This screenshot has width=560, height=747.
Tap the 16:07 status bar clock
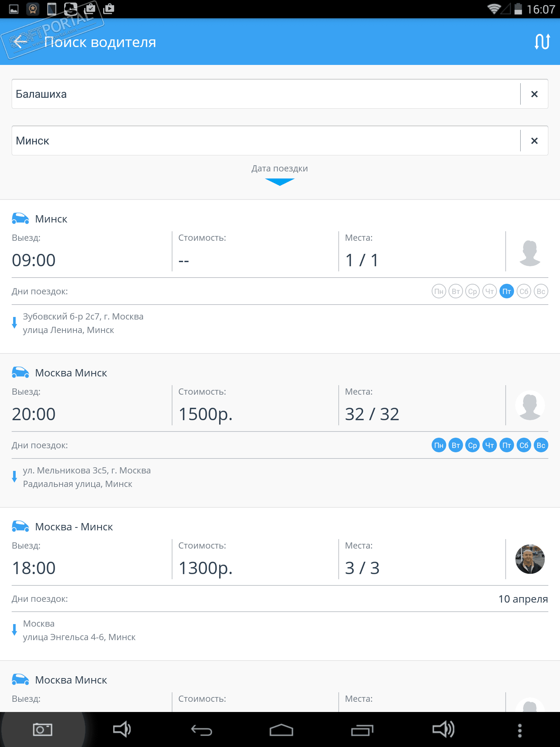(541, 9)
